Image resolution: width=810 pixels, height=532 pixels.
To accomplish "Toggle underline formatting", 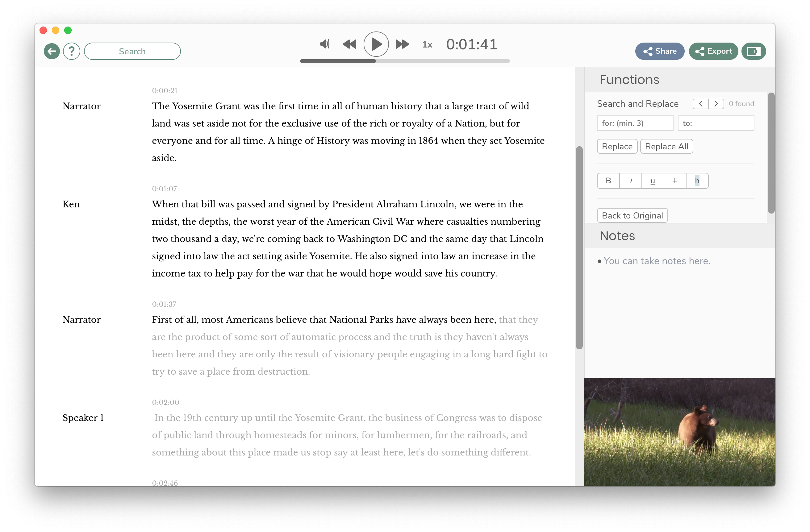I will (x=653, y=181).
